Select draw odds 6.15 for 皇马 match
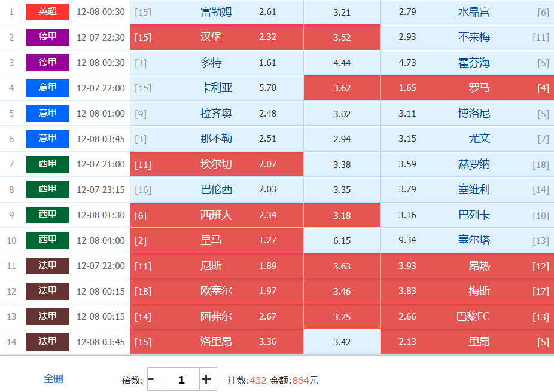Viewport: 554px width, 392px height. (x=342, y=240)
